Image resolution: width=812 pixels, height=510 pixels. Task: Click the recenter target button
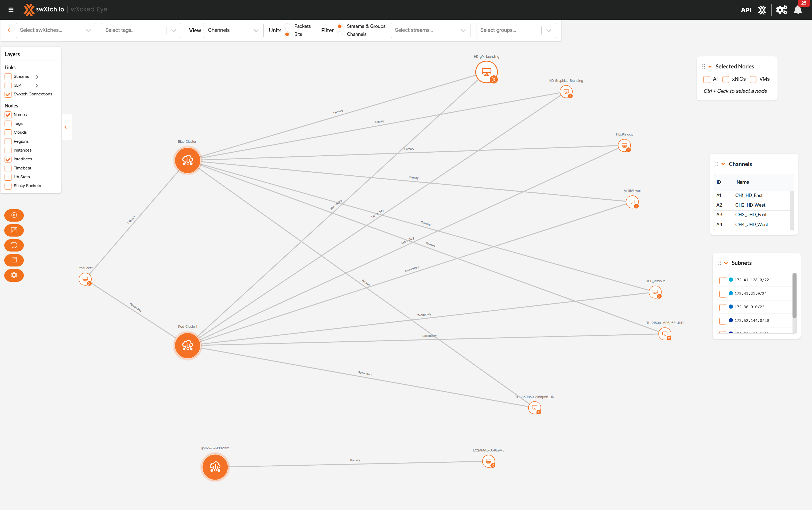(14, 215)
